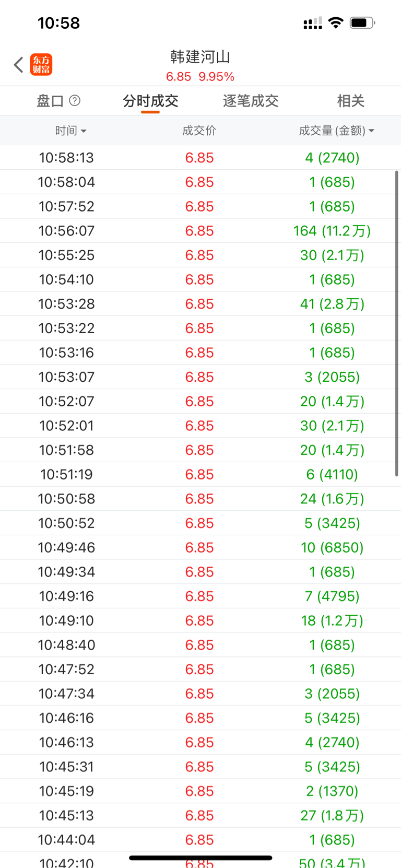Switch to the 盘口 tab
This screenshot has height=868, width=401.
coord(50,101)
